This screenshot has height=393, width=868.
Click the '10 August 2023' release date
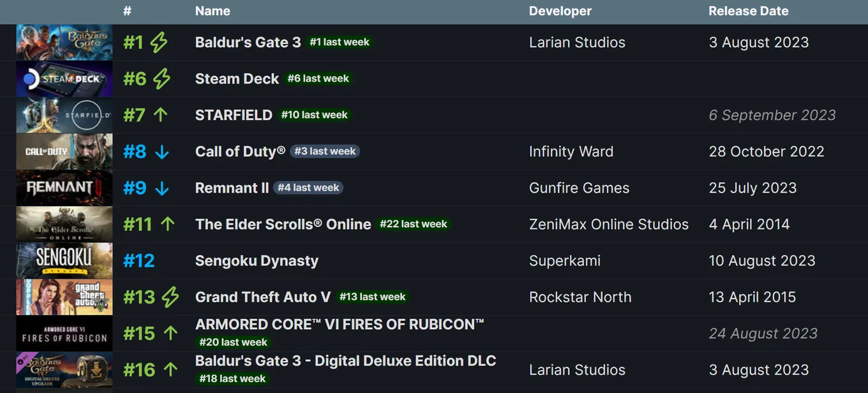click(x=762, y=261)
